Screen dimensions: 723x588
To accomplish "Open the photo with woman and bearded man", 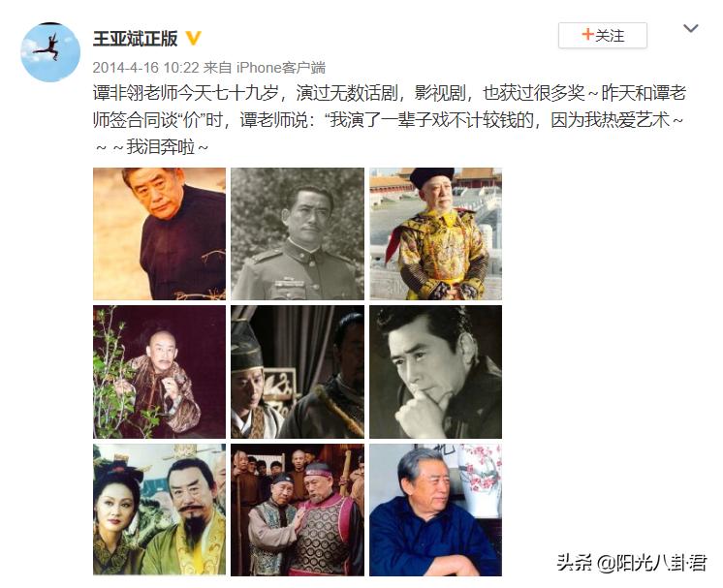I will 160,510.
